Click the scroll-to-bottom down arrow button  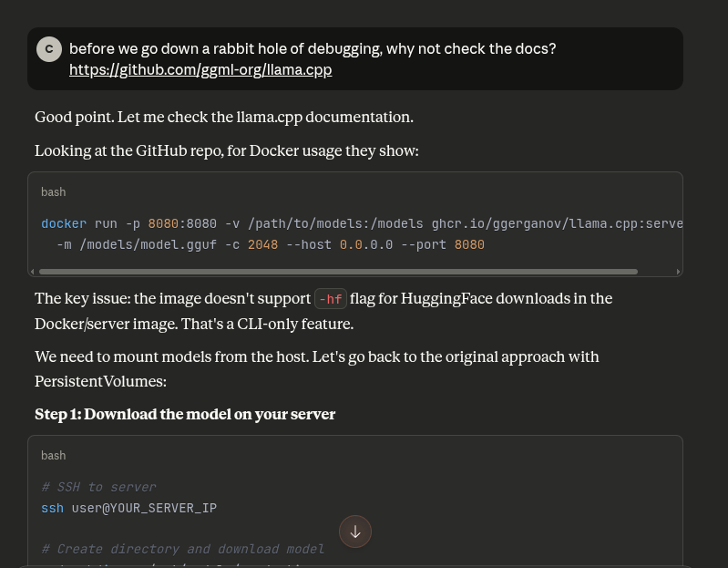(x=355, y=532)
